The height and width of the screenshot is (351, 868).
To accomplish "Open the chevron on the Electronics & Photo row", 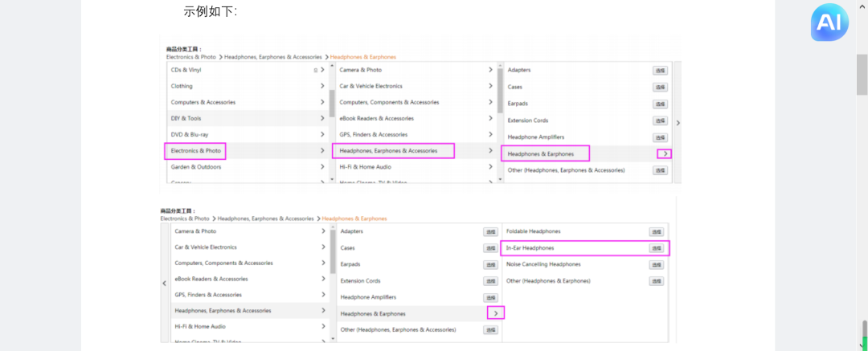I will pyautogui.click(x=322, y=150).
